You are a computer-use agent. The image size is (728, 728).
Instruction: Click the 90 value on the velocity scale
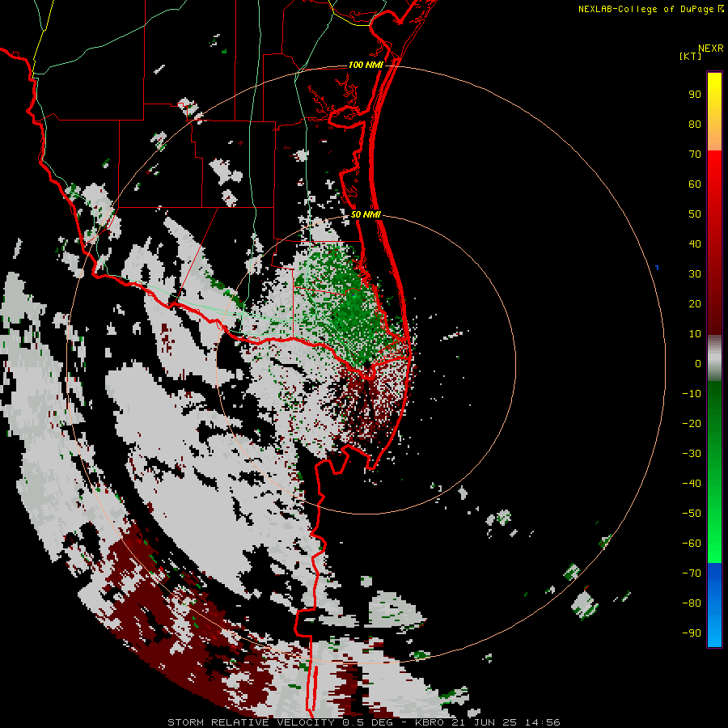[x=695, y=95]
